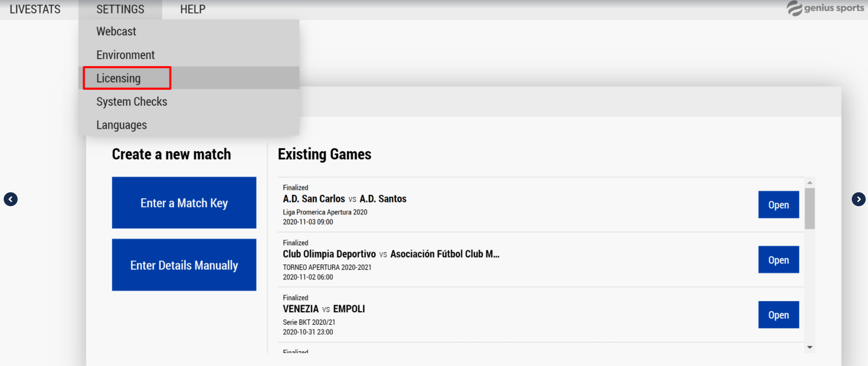
Task: Choose Languages from the Settings menu
Action: pos(121,125)
